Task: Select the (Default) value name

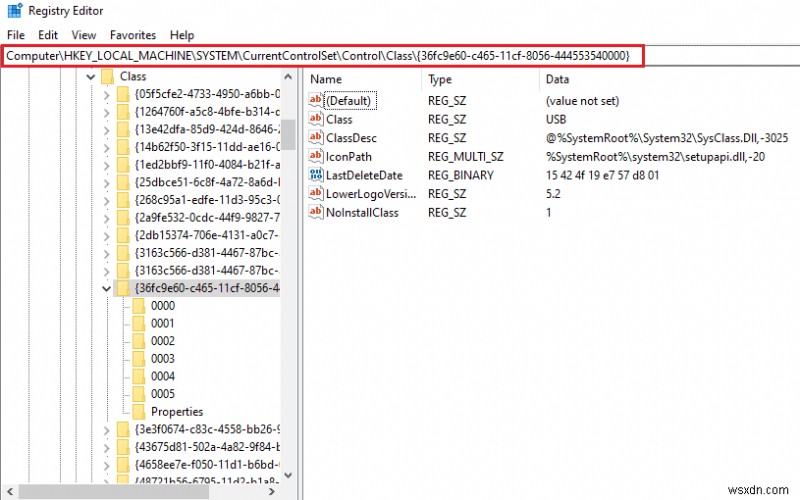Action: pyautogui.click(x=349, y=101)
